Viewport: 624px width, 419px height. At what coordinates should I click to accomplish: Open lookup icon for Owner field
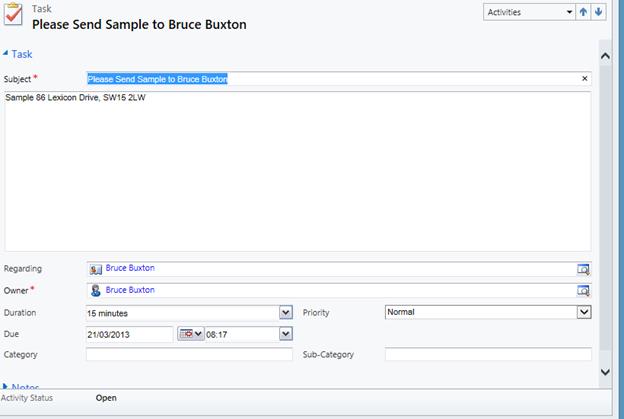click(x=583, y=291)
